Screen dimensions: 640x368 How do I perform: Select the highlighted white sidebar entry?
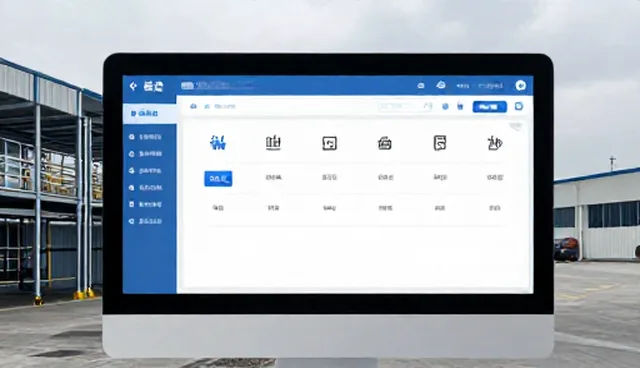point(150,113)
